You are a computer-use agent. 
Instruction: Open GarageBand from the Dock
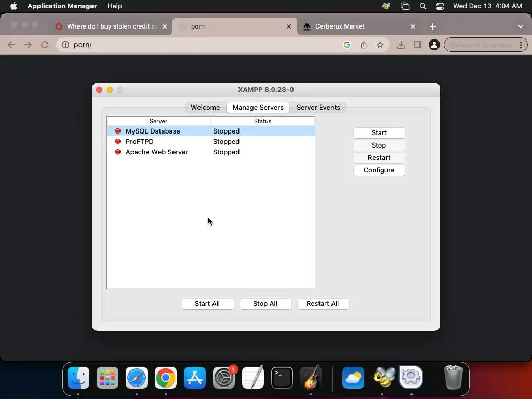coord(311,378)
